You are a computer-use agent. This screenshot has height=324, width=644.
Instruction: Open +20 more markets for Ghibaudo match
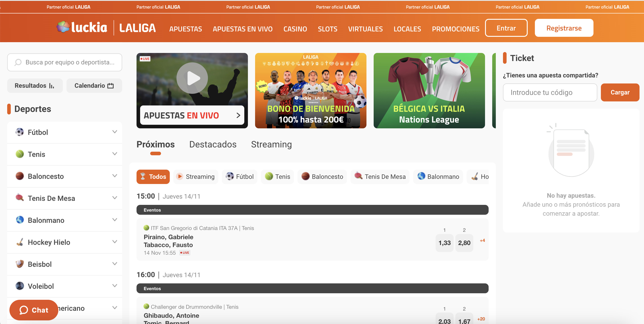point(481,319)
